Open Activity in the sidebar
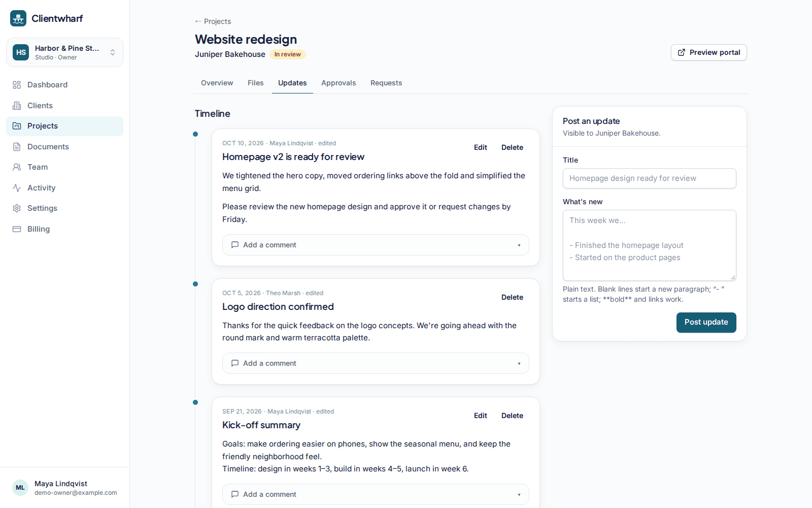 click(64, 188)
